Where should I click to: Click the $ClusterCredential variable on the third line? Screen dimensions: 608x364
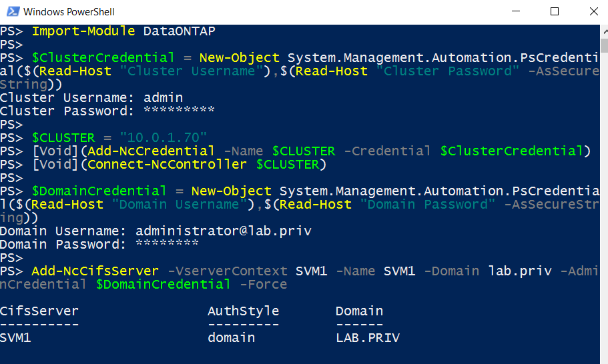point(103,58)
